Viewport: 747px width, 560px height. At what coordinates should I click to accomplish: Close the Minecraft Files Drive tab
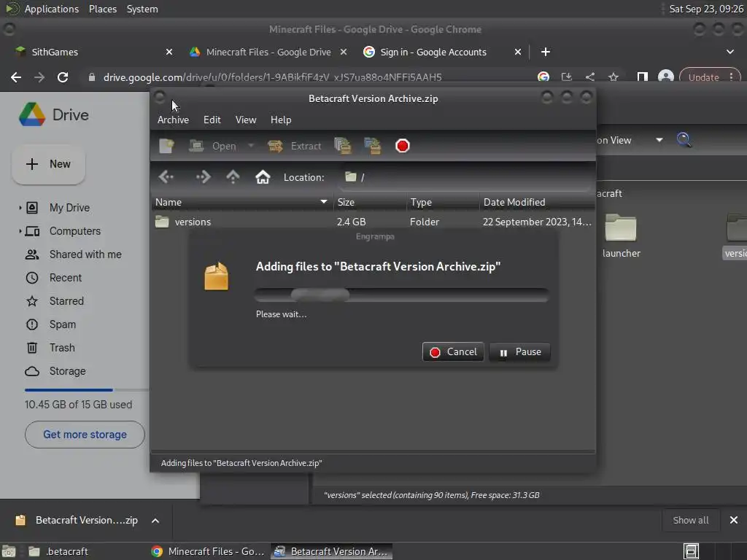pyautogui.click(x=344, y=52)
